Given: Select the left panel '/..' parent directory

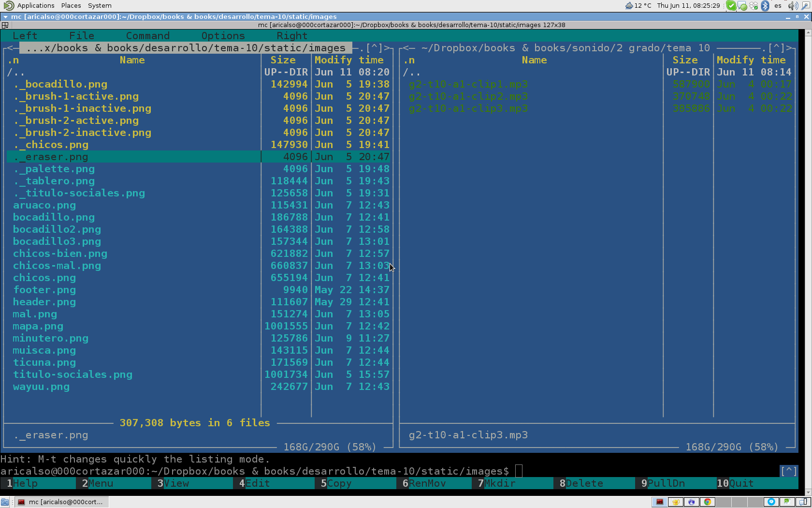Looking at the screenshot, I should (16, 72).
